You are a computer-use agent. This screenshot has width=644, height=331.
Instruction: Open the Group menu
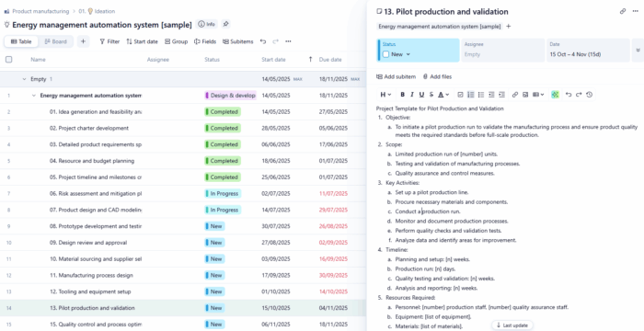tap(177, 41)
